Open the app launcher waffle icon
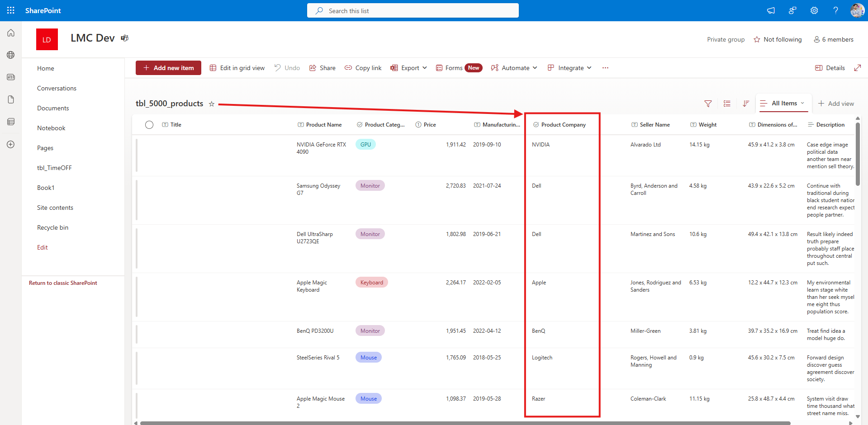868x425 pixels. pyautogui.click(x=11, y=10)
